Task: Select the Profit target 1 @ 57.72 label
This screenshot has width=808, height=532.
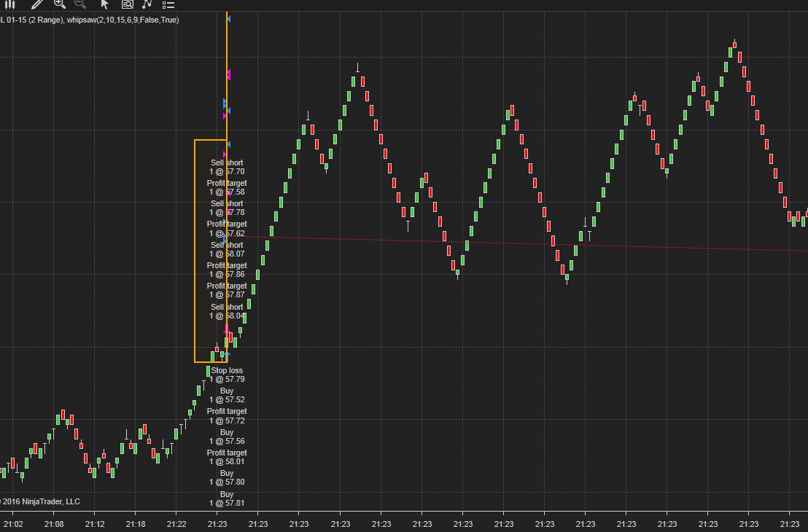Action: pos(227,415)
